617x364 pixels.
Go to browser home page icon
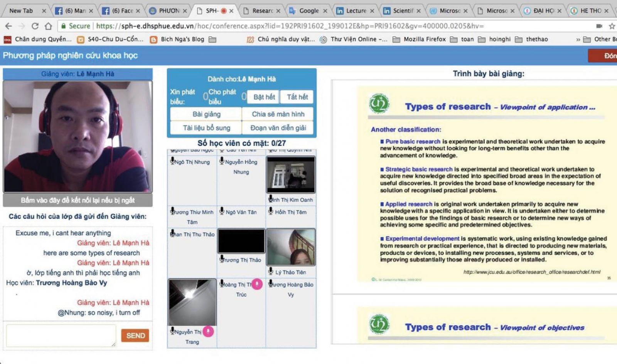(x=48, y=26)
